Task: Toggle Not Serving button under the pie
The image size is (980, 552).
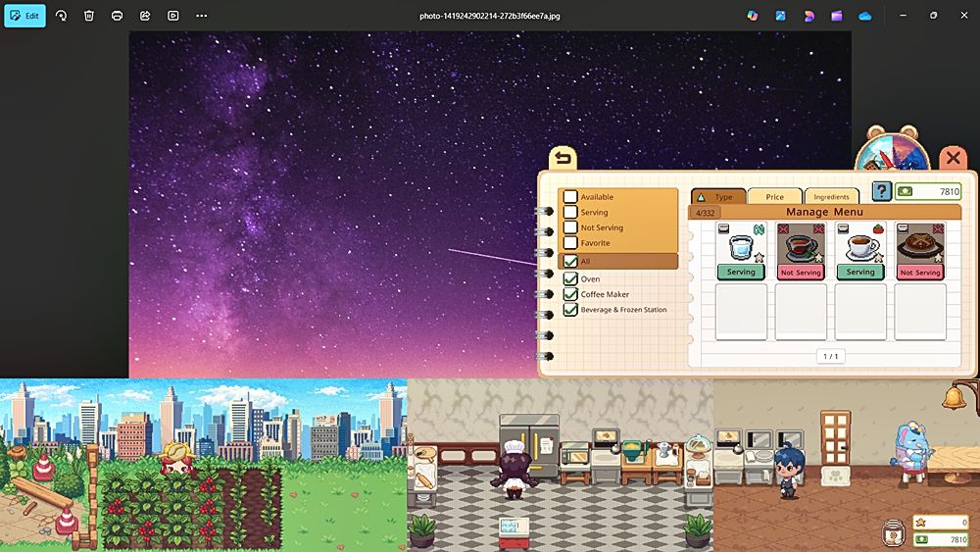Action: (920, 272)
